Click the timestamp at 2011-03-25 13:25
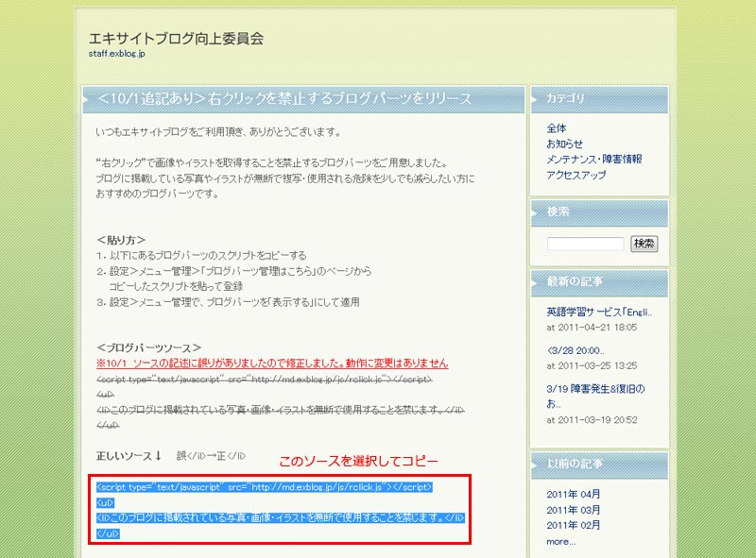The image size is (756, 558). 592,366
